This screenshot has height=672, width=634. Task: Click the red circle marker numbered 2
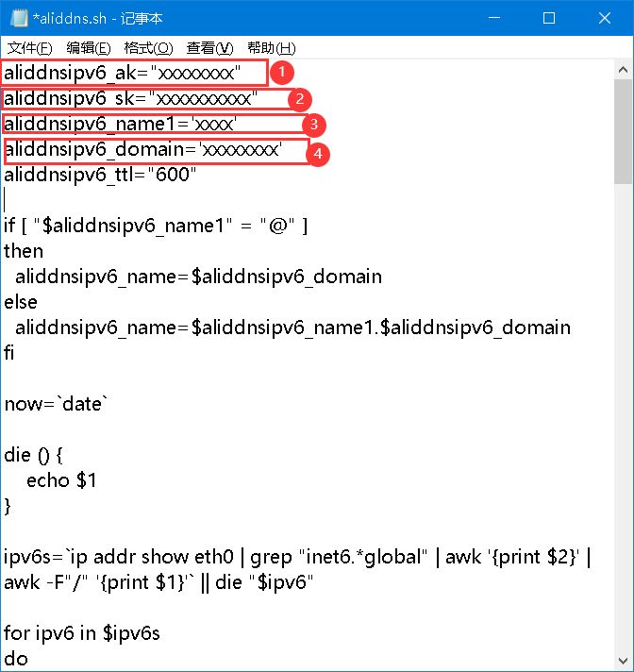coord(299,98)
